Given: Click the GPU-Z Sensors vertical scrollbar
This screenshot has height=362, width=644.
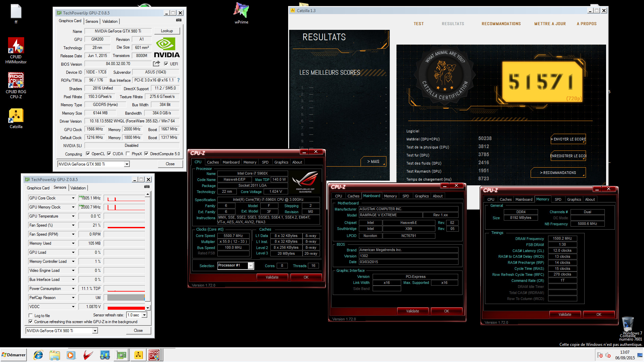Looking at the screenshot, I should 148,251.
